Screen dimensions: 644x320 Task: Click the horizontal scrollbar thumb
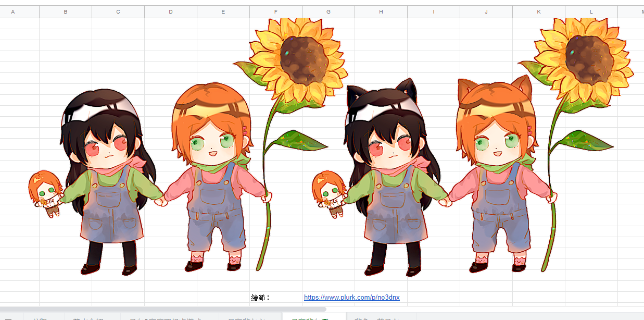tap(163, 309)
